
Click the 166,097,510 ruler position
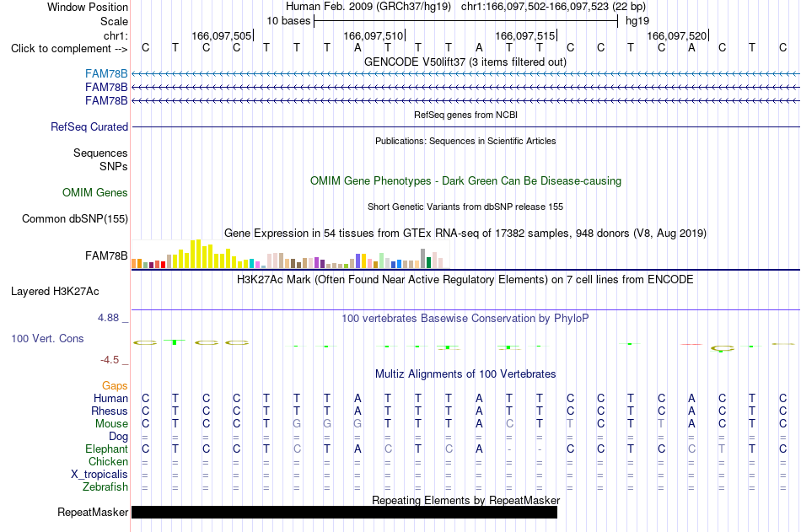tap(374, 35)
